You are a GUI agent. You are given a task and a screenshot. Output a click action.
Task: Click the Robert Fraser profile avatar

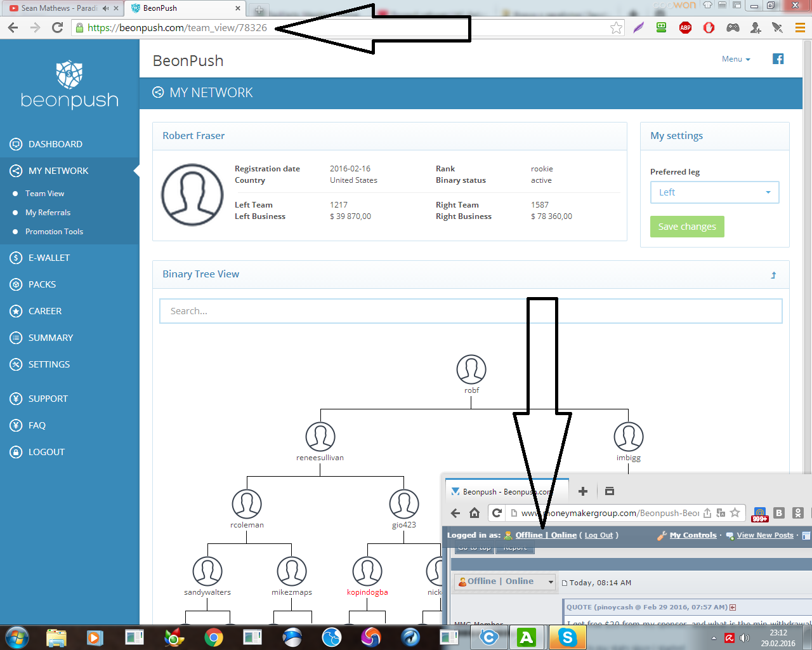pos(192,195)
